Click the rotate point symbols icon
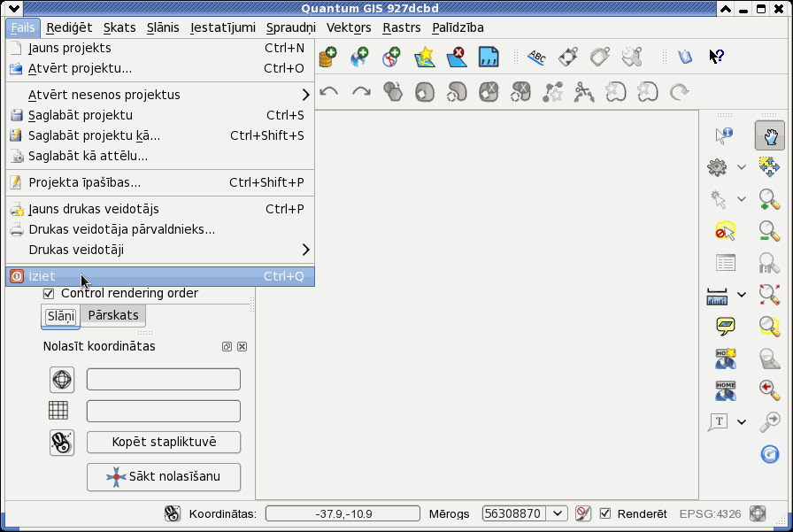Screen dimensions: 793x532 (x=679, y=92)
